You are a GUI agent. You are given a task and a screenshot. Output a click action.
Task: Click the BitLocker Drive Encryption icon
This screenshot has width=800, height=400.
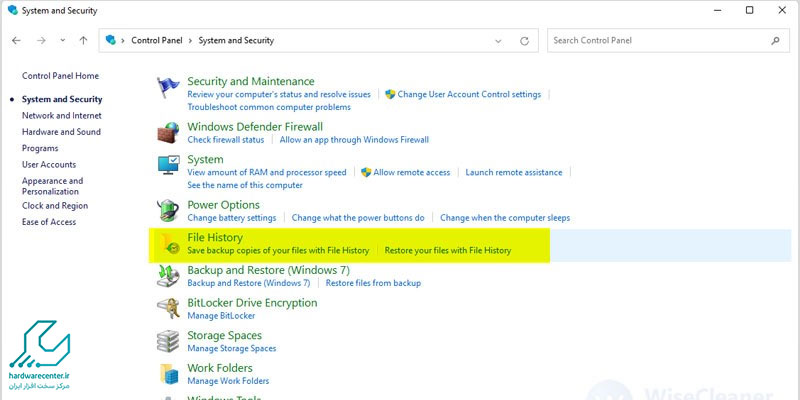tap(169, 308)
